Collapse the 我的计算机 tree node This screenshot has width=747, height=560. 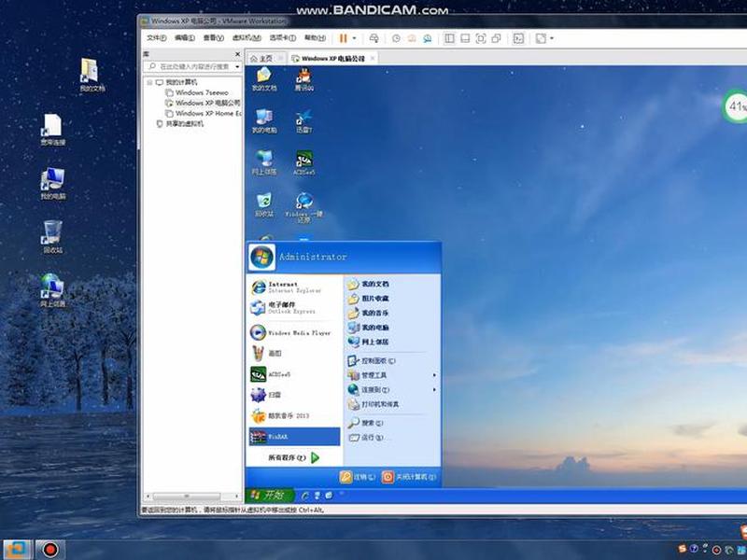(149, 82)
